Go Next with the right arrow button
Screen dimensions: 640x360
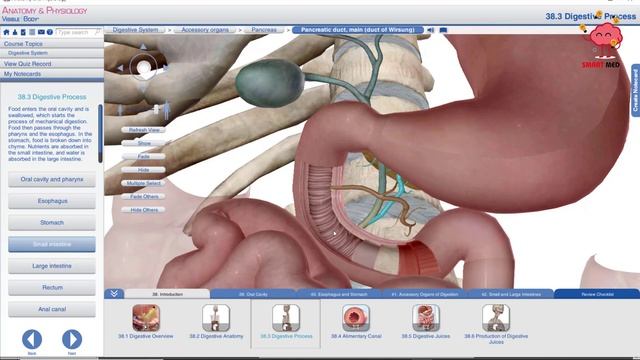[72, 339]
